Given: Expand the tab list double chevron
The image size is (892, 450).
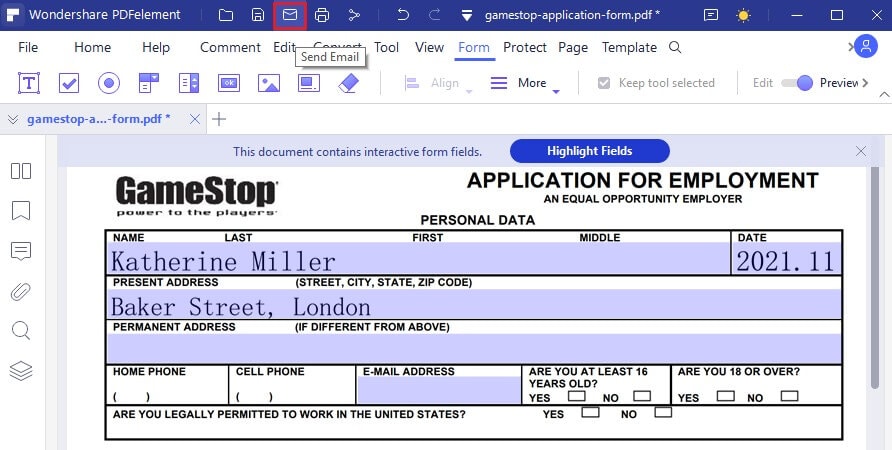Looking at the screenshot, I should (x=13, y=119).
